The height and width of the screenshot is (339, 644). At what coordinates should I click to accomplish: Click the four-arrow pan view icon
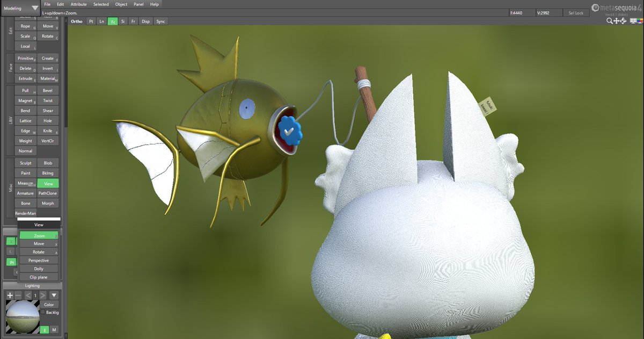617,21
